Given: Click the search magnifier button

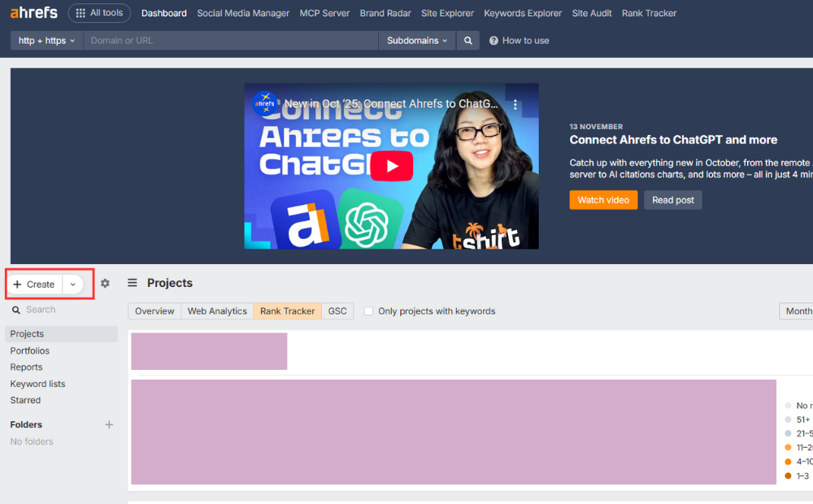Looking at the screenshot, I should (467, 41).
